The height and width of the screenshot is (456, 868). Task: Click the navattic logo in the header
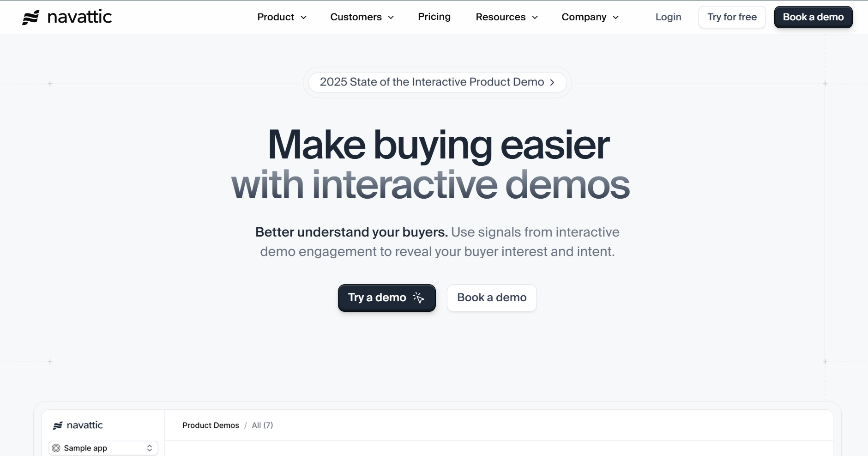click(67, 17)
